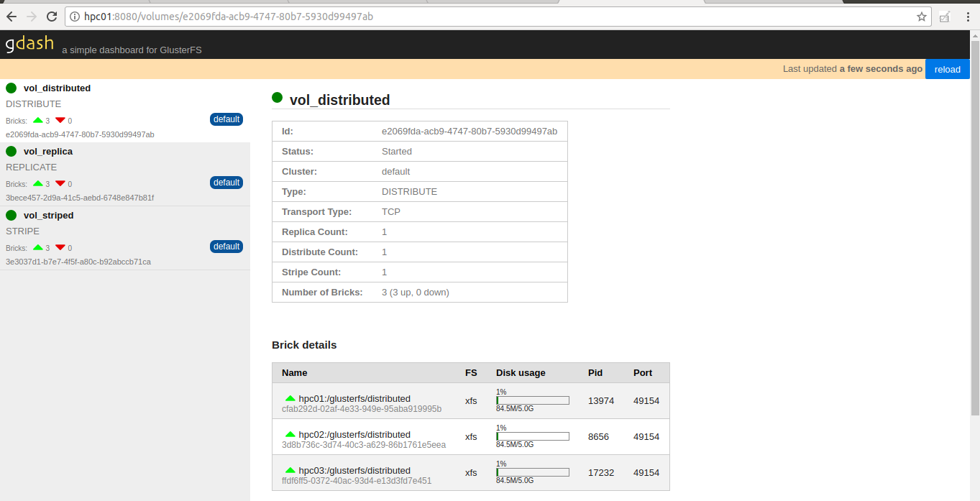
Task: Click Last updated a few seconds ago text
Action: point(853,69)
